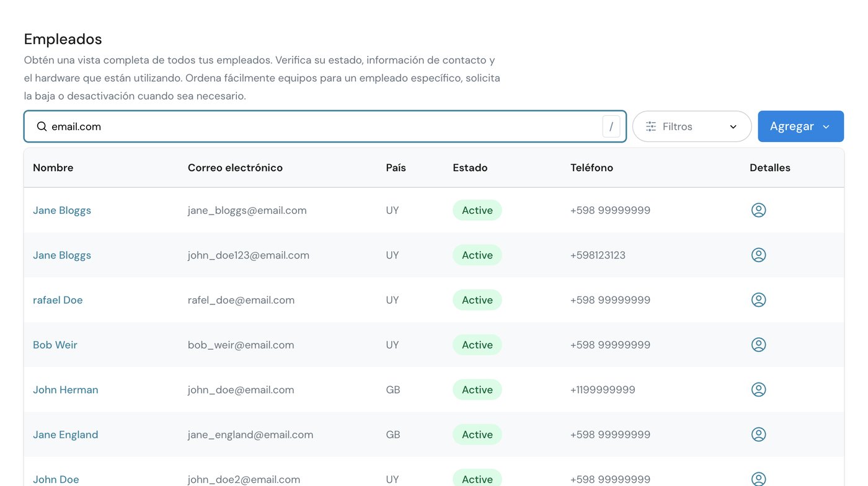This screenshot has height=486, width=868.
Task: Open Jane Bloggs link beside john_doe123@email.com
Action: [62, 255]
